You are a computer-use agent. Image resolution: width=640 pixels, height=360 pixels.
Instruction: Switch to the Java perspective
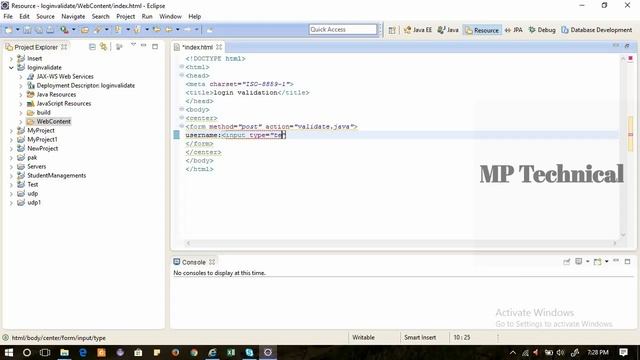coord(448,30)
